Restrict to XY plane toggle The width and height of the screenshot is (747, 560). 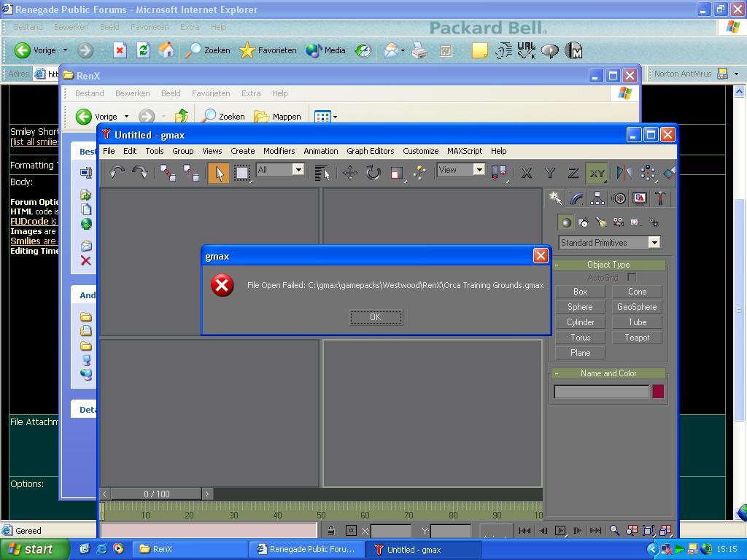pyautogui.click(x=597, y=173)
